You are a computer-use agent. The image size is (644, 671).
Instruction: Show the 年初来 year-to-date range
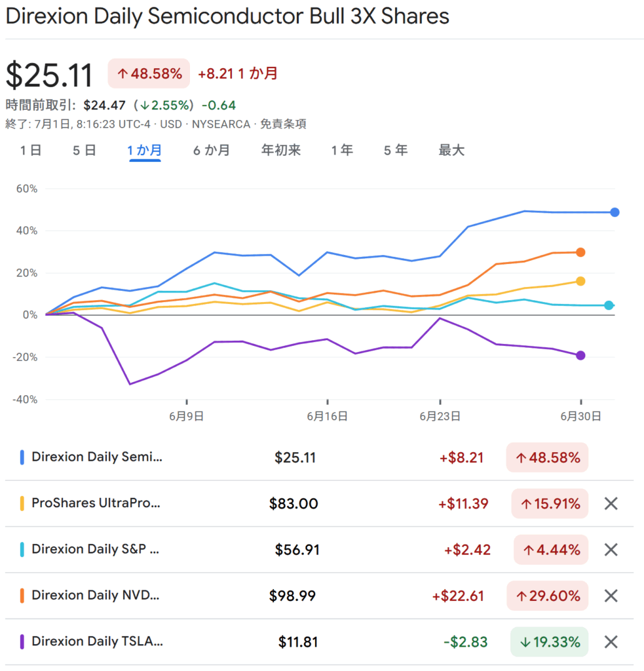(280, 150)
